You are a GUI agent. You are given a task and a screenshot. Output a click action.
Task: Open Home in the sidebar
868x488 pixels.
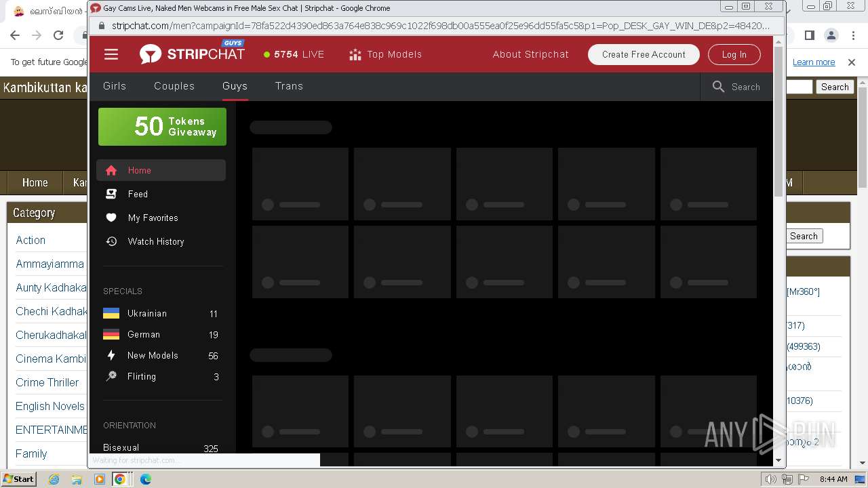tap(161, 170)
